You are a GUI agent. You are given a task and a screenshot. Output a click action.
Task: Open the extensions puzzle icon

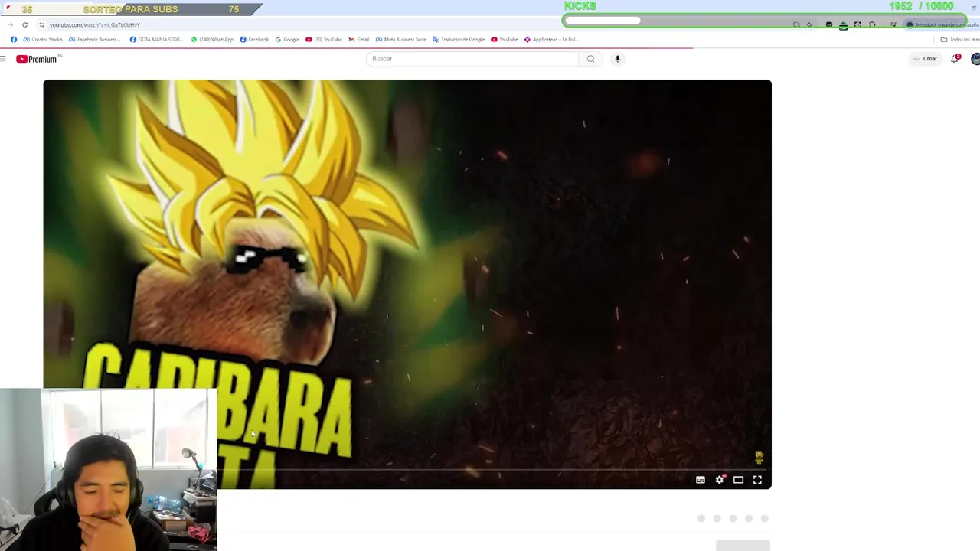[x=872, y=24]
